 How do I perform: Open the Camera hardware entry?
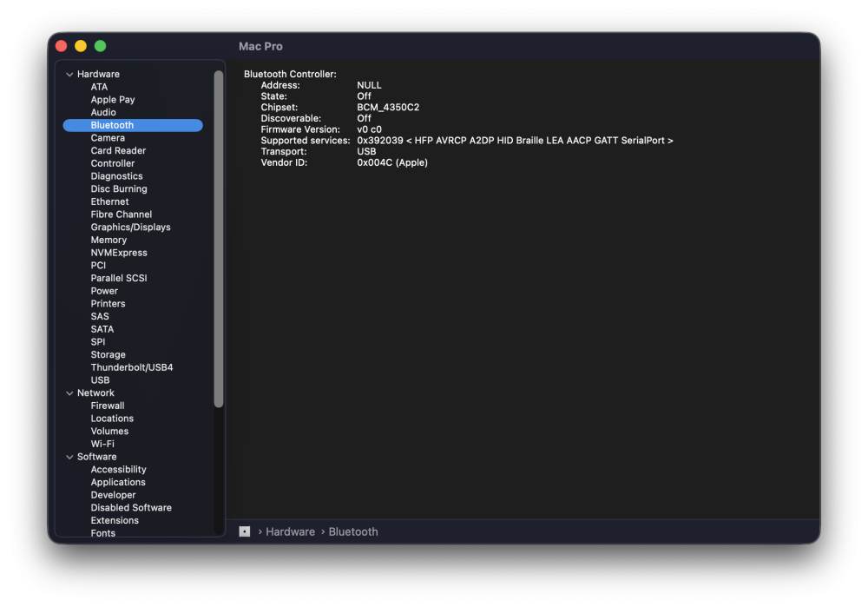(x=108, y=138)
